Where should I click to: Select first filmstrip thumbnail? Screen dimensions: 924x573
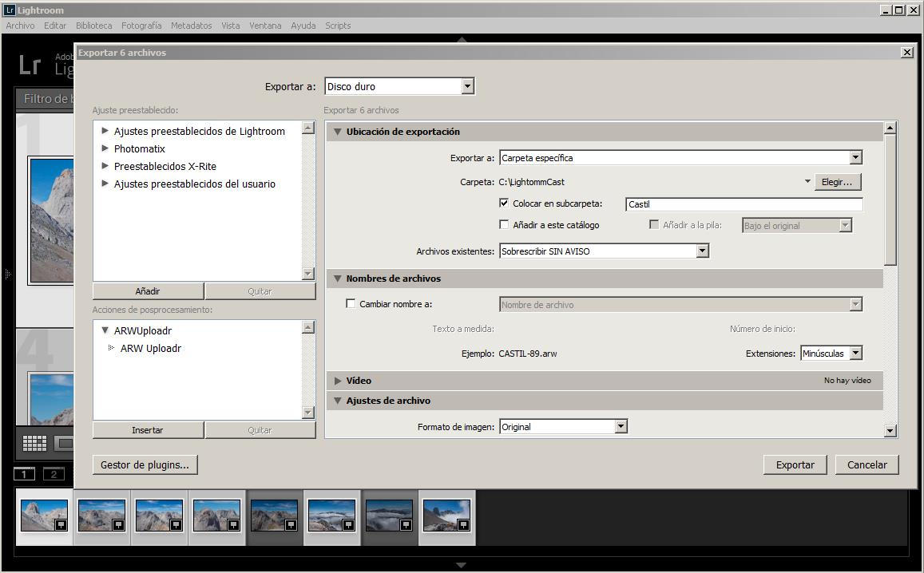pos(44,516)
